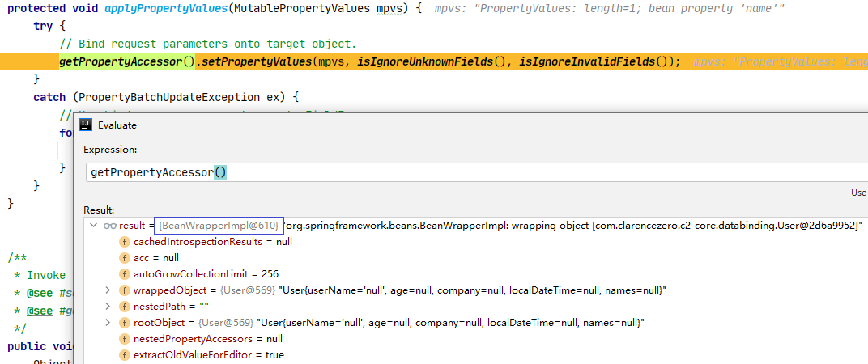868x364 pixels.
Task: Click field icon next to cachedIntrospectionResults
Action: pos(125,242)
